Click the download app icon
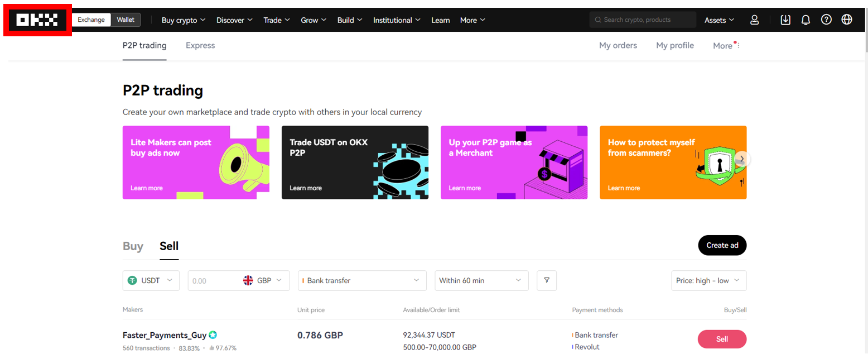The image size is (868, 354). [785, 20]
